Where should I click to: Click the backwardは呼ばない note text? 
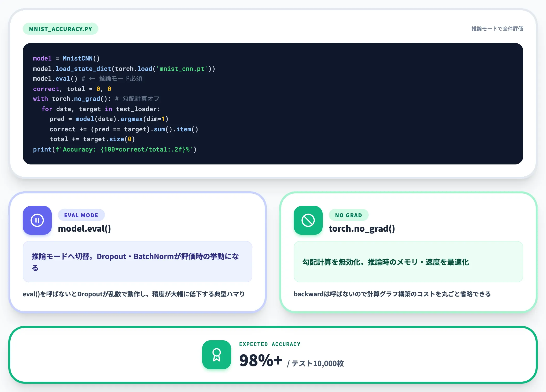[x=392, y=294]
